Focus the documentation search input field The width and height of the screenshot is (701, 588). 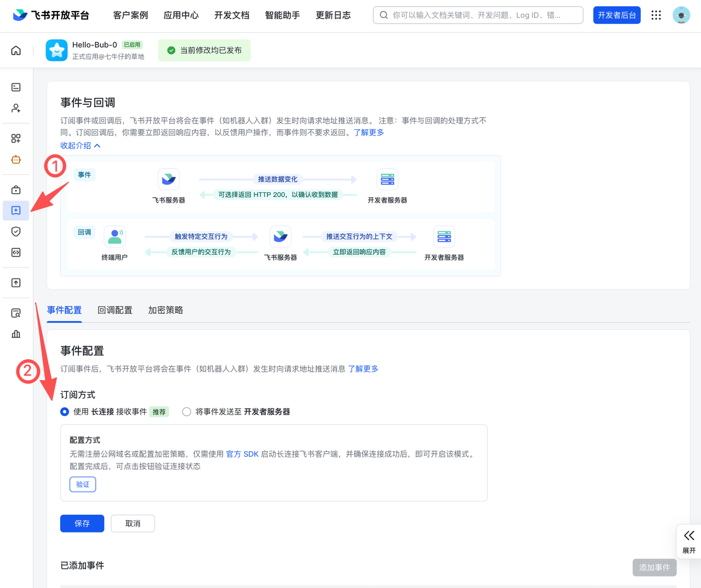click(478, 15)
